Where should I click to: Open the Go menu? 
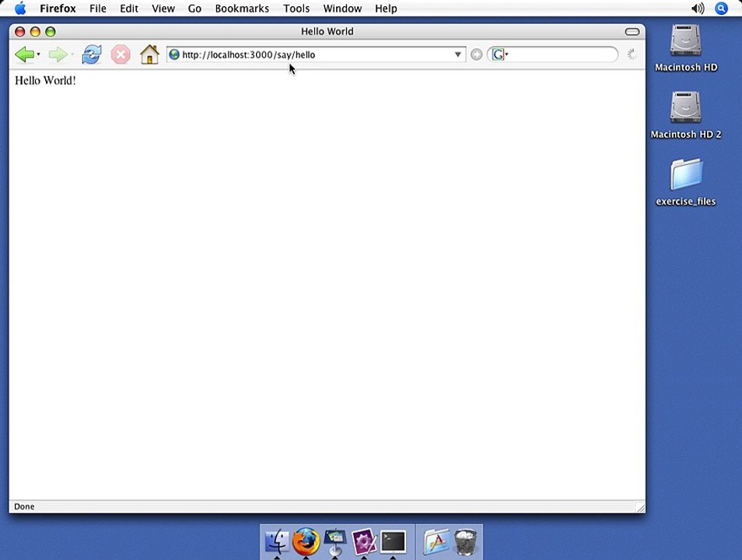point(194,9)
